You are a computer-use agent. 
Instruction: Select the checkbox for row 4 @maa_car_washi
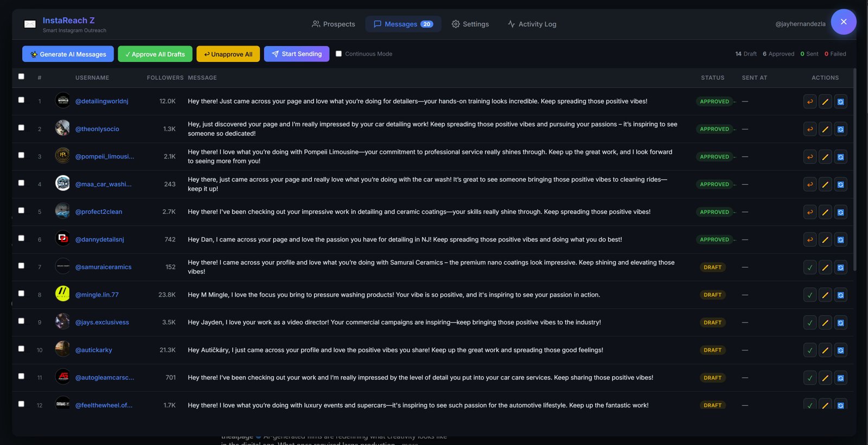click(x=21, y=183)
